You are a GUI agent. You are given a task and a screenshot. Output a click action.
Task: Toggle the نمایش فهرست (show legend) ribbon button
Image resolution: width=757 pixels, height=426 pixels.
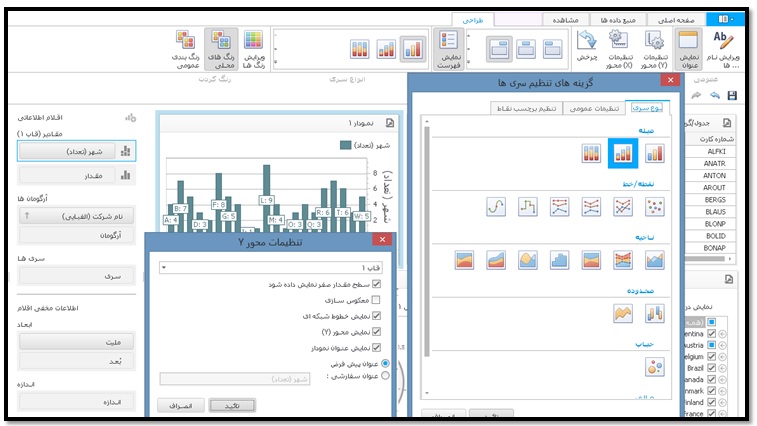pos(449,48)
